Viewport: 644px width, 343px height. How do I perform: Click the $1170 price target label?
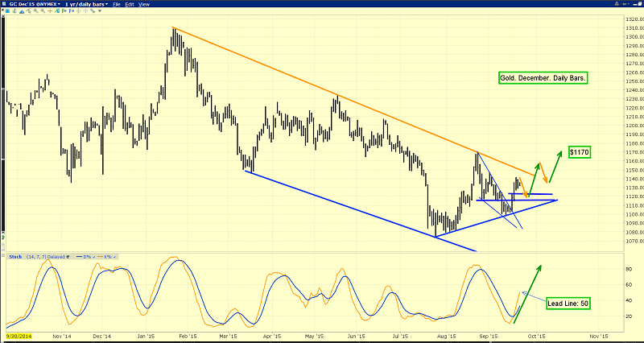pyautogui.click(x=580, y=152)
